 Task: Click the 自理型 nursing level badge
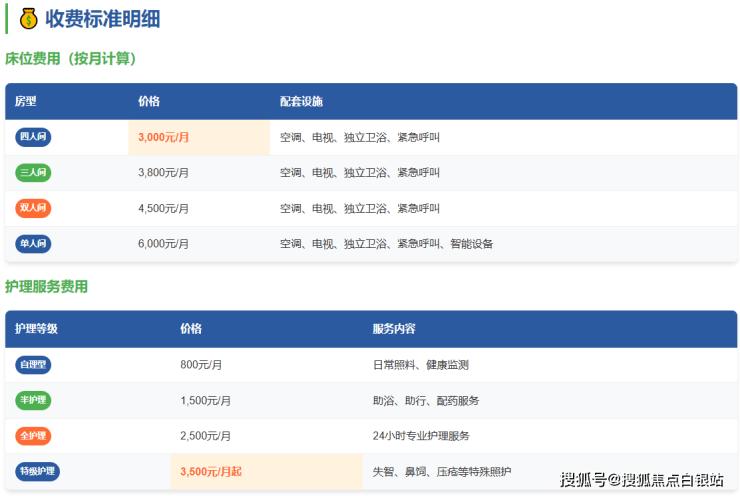[33, 365]
